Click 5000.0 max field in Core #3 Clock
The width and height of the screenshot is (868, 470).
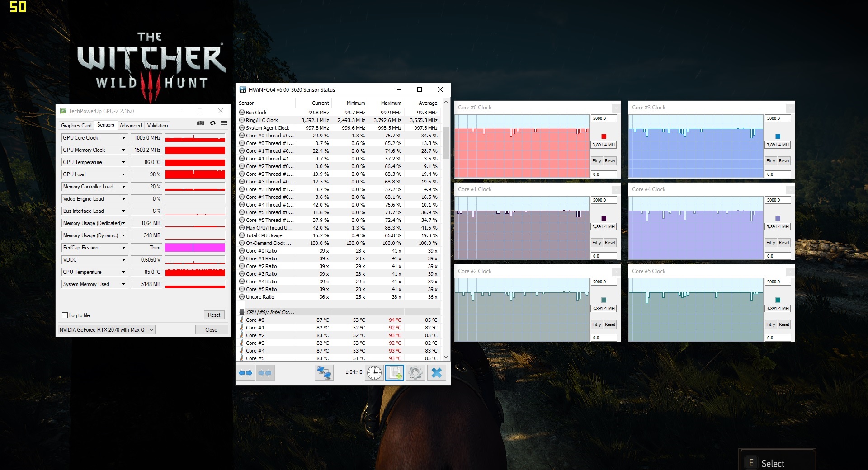(x=778, y=118)
